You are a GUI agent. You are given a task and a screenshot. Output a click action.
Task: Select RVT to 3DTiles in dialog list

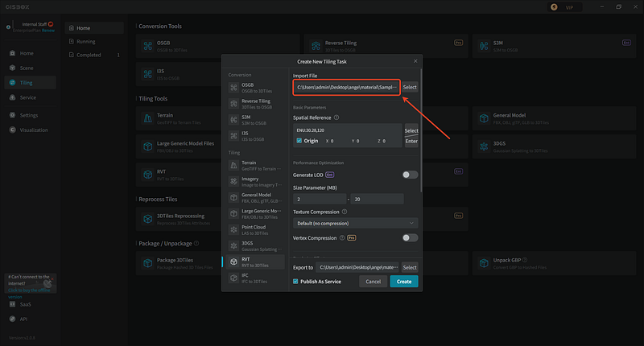(255, 262)
